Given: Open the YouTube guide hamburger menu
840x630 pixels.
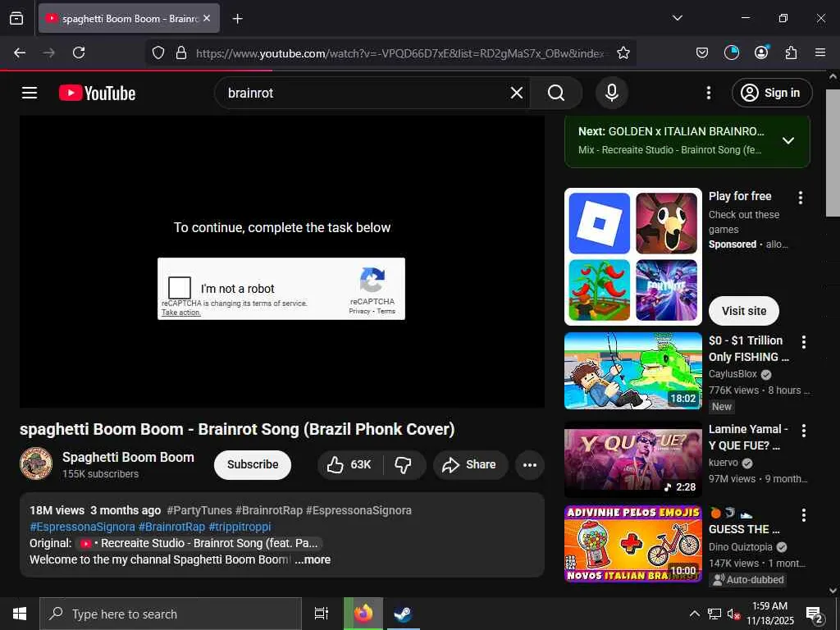Looking at the screenshot, I should coord(30,93).
